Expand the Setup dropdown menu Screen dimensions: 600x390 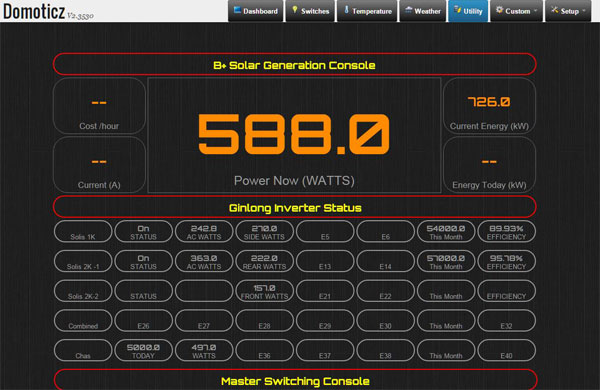(568, 11)
